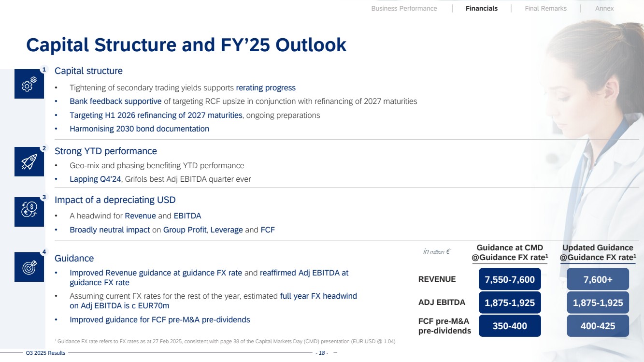Click the euro-dollar exchange icon
This screenshot has height=362, width=644.
click(x=29, y=211)
